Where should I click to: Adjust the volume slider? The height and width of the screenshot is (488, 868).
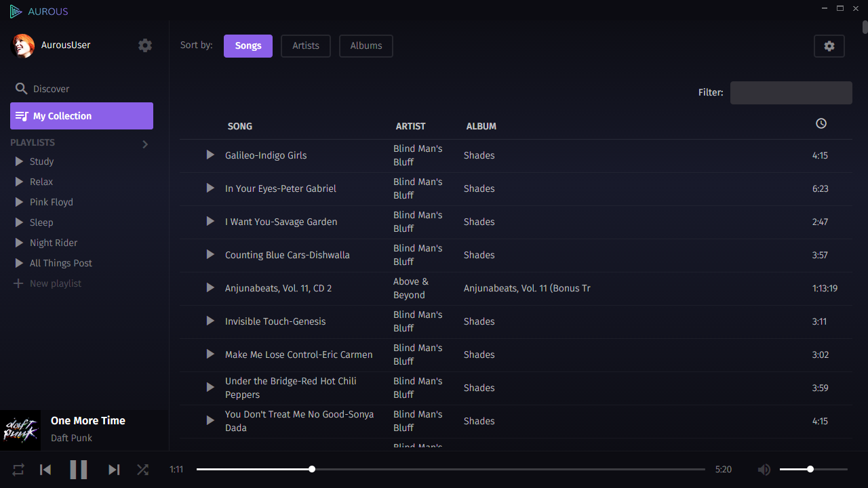pyautogui.click(x=810, y=469)
